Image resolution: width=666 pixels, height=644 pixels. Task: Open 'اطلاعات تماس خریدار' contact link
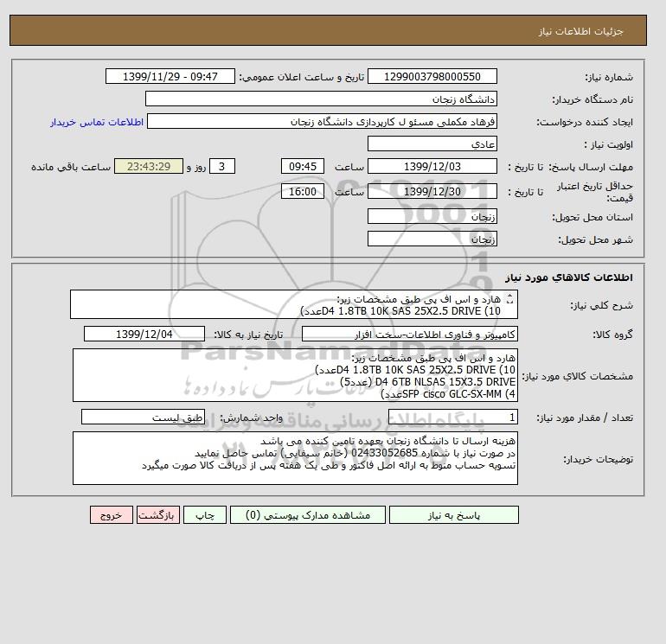click(96, 122)
